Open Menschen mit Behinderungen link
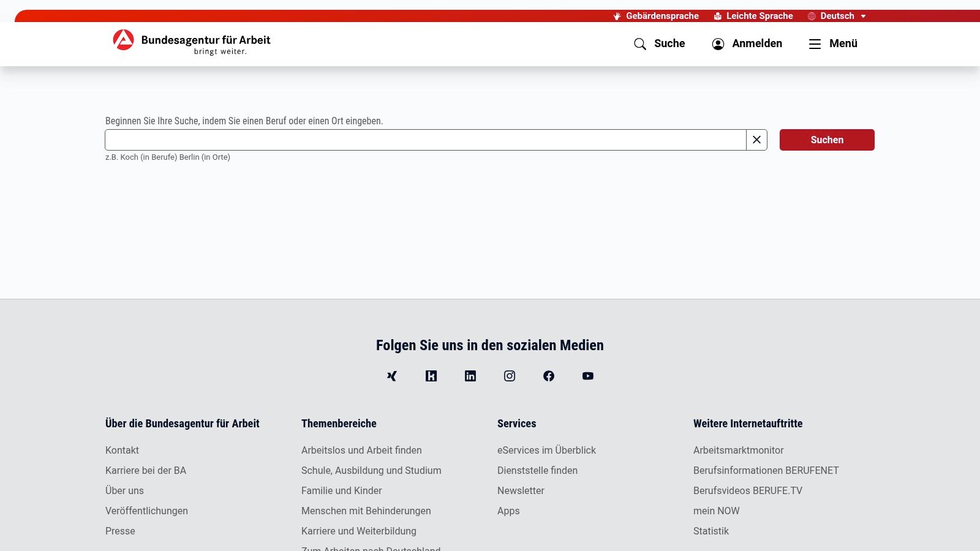 click(x=366, y=511)
